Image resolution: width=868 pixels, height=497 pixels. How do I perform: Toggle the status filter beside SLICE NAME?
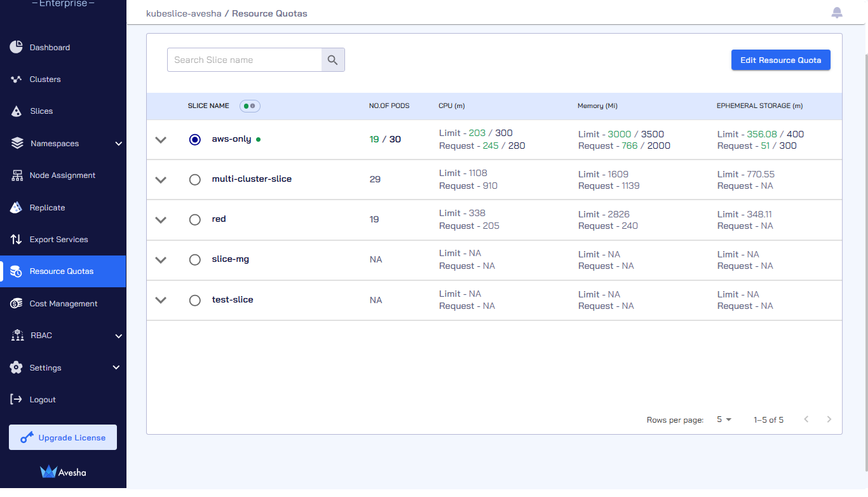[x=250, y=106]
